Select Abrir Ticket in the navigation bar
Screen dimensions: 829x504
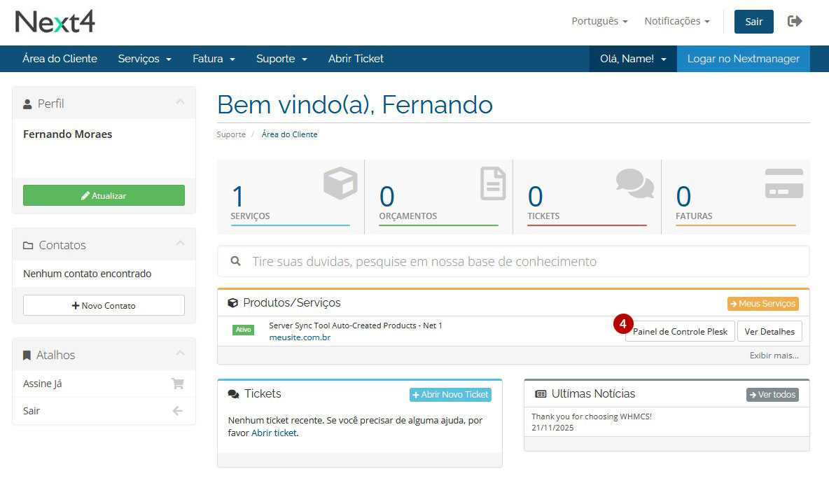pos(356,59)
